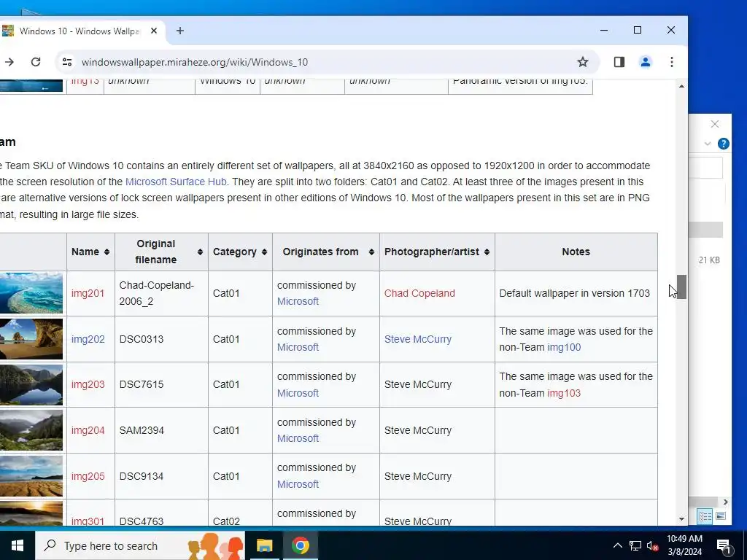Close the Windows 10 wallpaper tab
Image resolution: width=747 pixels, height=560 pixels.
[154, 31]
